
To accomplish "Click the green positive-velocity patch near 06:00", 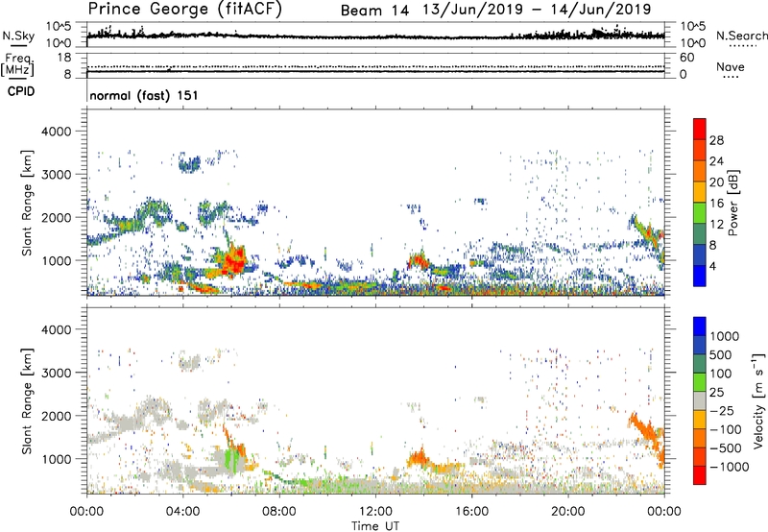I will click(231, 460).
